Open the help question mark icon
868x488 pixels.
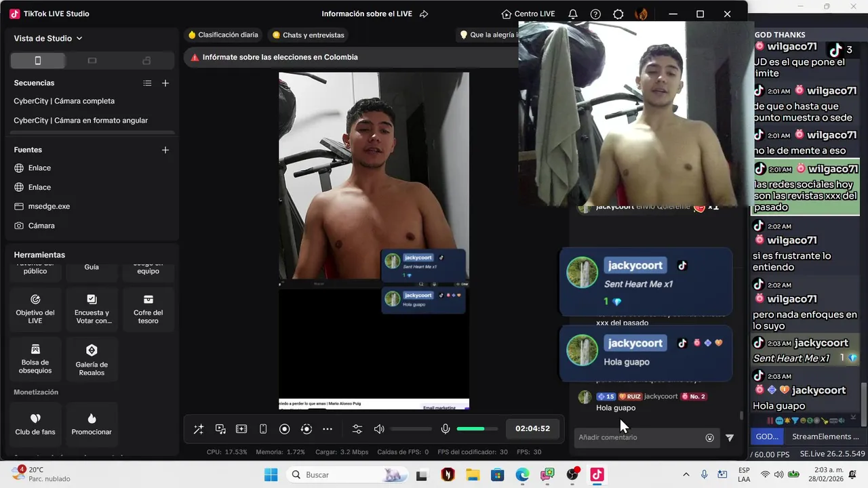(x=595, y=14)
